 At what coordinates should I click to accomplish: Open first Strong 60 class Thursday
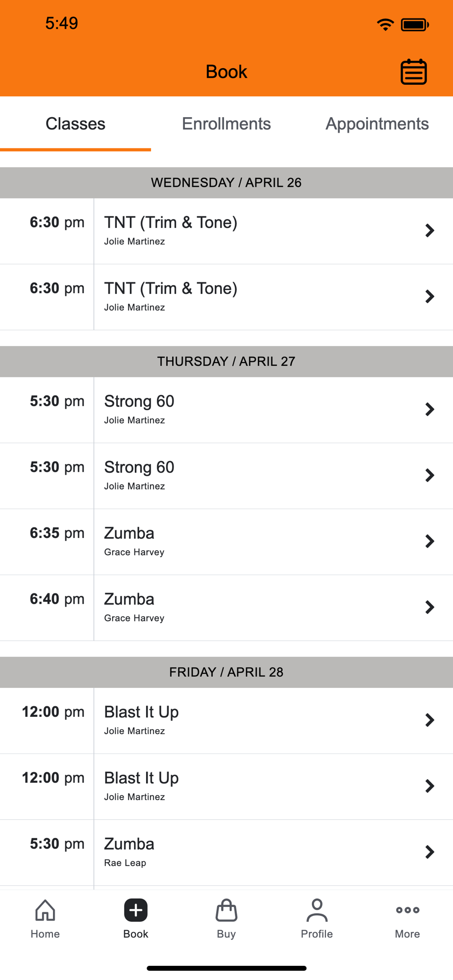coord(226,410)
